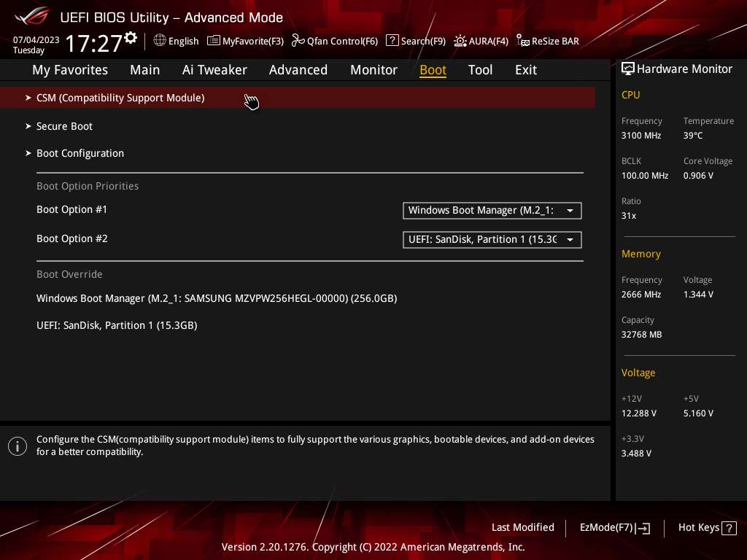Screen dimensions: 747x560
Task: Click the 32768 MB capacity value
Action: [641, 335]
